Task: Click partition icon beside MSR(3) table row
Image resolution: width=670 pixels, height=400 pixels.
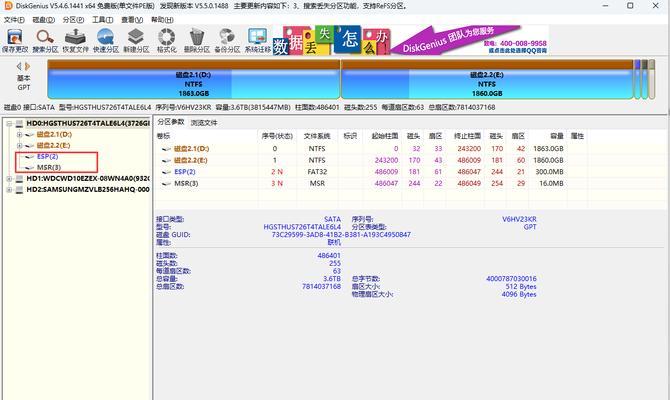Action: [x=166, y=184]
